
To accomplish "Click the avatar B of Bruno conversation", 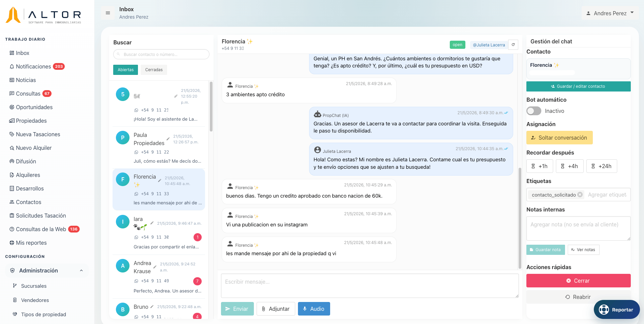I will [123, 309].
